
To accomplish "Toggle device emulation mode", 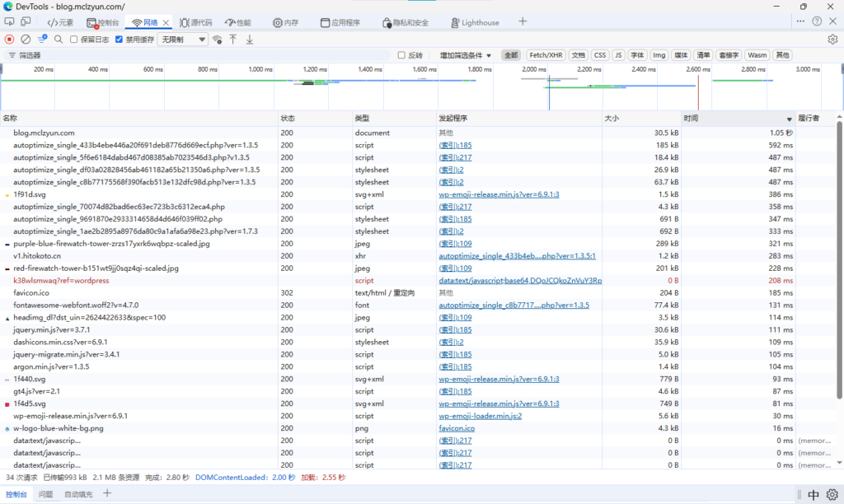I will (26, 22).
